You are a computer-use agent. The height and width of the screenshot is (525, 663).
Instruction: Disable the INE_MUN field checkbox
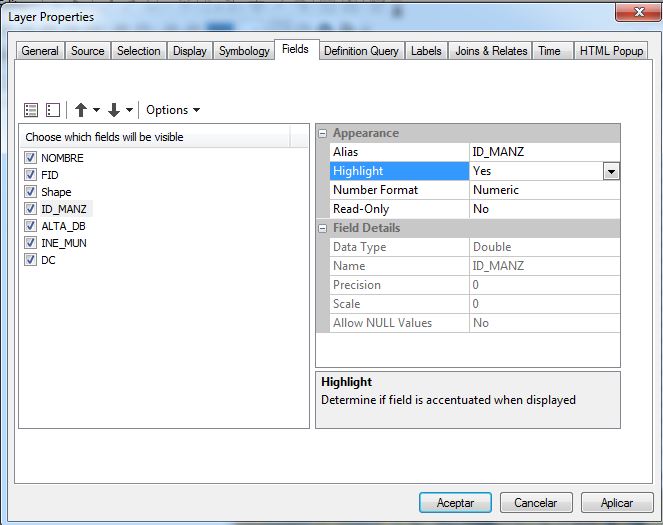click(31, 243)
